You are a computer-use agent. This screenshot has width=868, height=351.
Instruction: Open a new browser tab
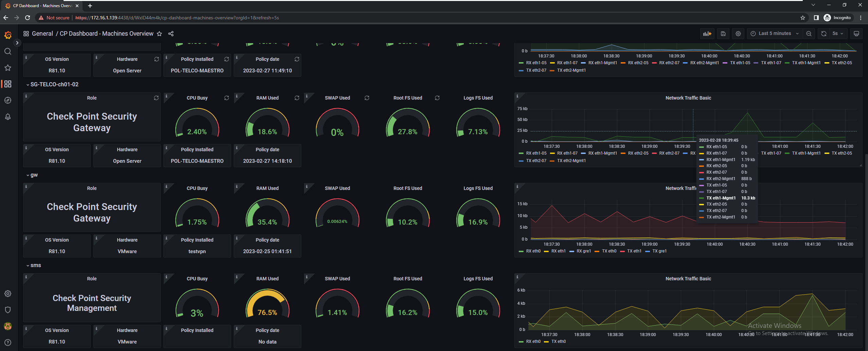90,6
